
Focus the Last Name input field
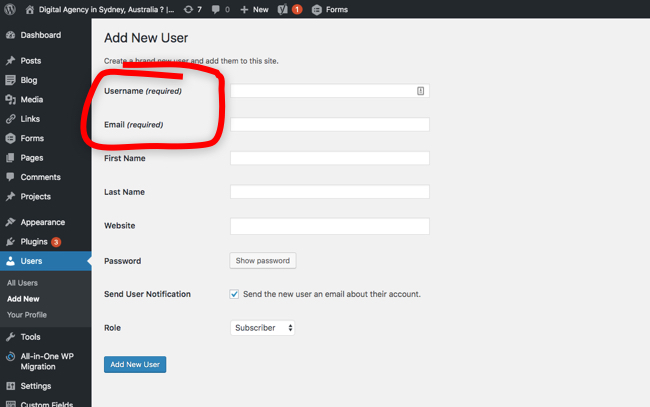[x=330, y=192]
